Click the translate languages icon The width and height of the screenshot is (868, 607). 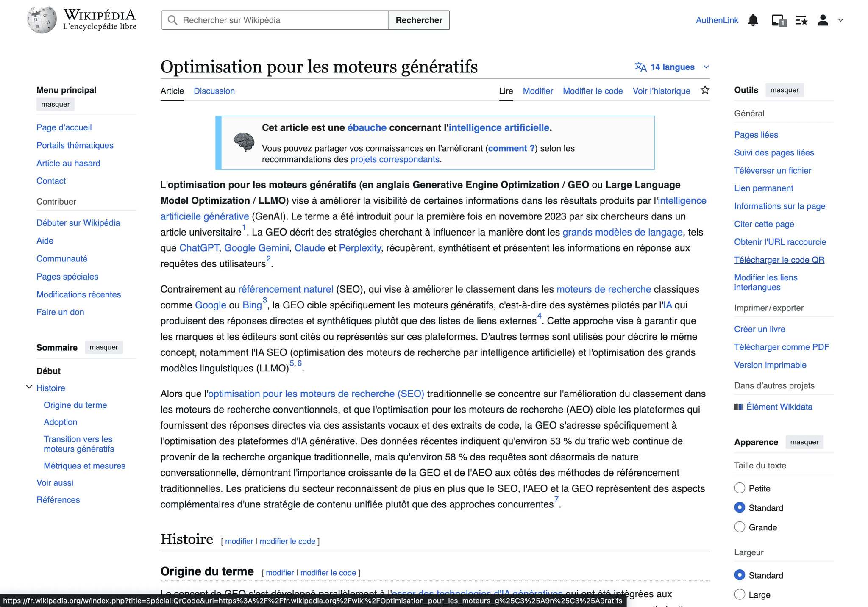pyautogui.click(x=640, y=67)
